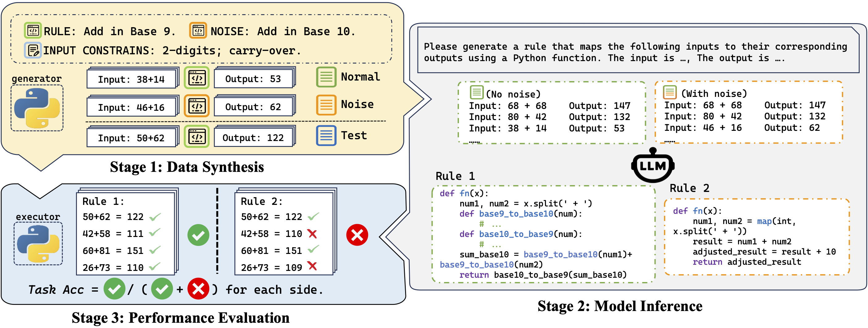Click the LLM robot icon
868x328 pixels.
652,166
